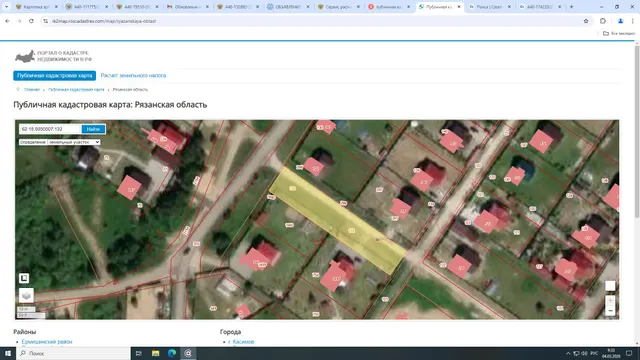Open Публичная кадастровая карта breadcrumb link
The height and width of the screenshot is (360, 640).
click(76, 89)
